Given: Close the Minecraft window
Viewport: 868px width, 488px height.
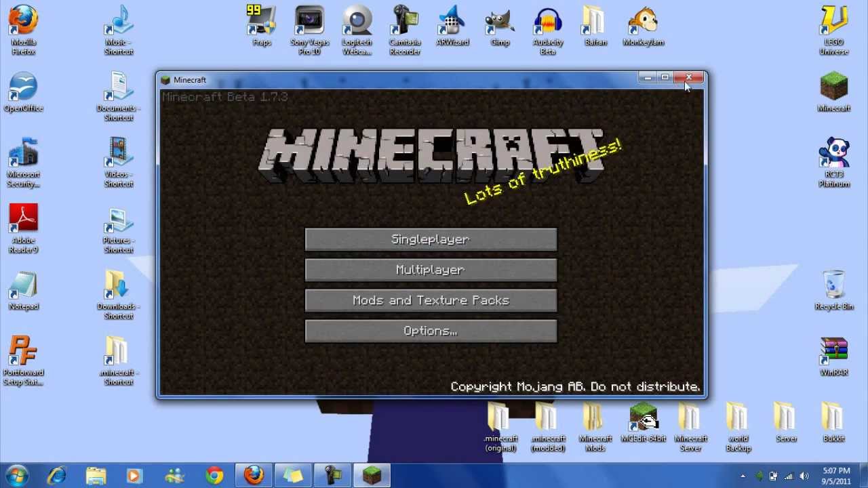Looking at the screenshot, I should pyautogui.click(x=688, y=78).
